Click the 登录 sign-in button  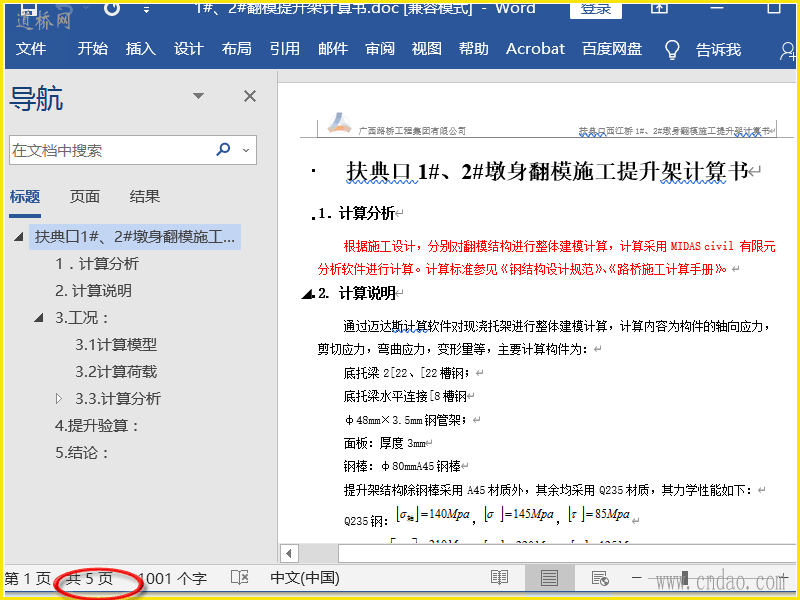[595, 8]
